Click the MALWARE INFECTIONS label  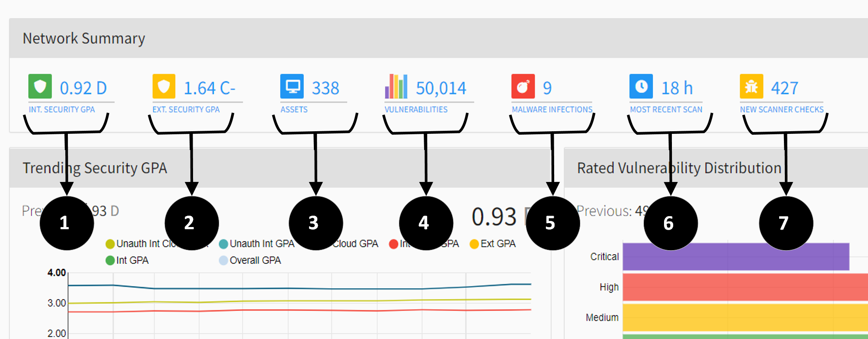coord(552,109)
